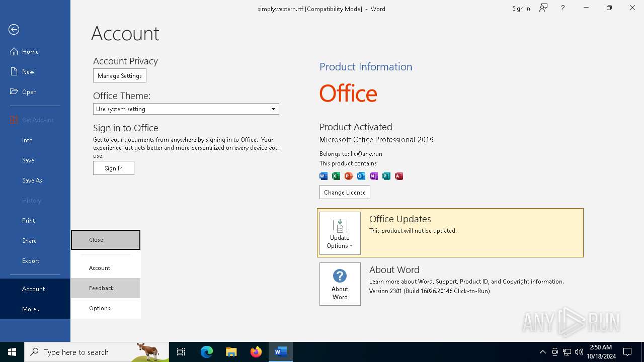
Task: Open the Share page
Action: (35, 241)
